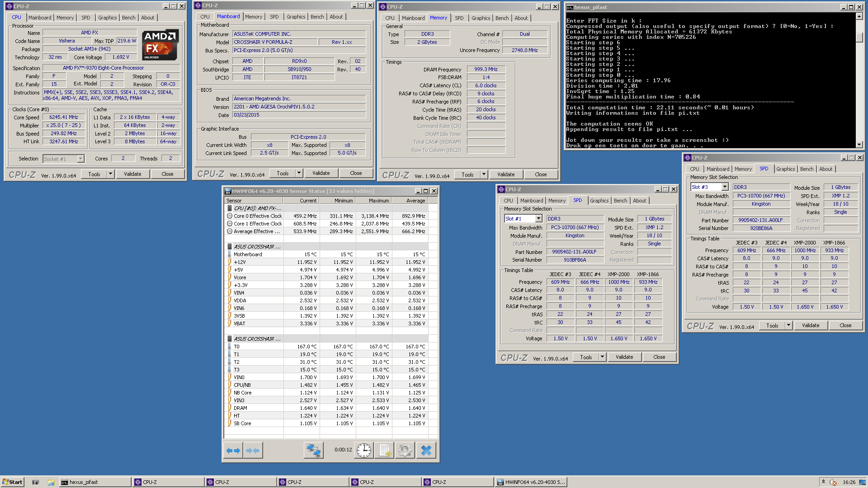This screenshot has height=488, width=868.
Task: Open the Slot #1 memory slot dropdown
Action: pos(538,219)
